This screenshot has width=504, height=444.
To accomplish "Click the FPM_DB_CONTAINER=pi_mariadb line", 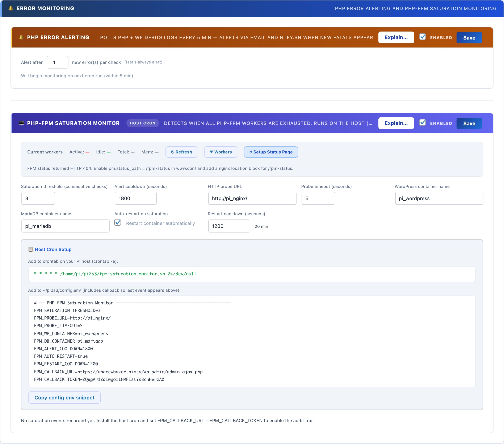I will (x=68, y=341).
